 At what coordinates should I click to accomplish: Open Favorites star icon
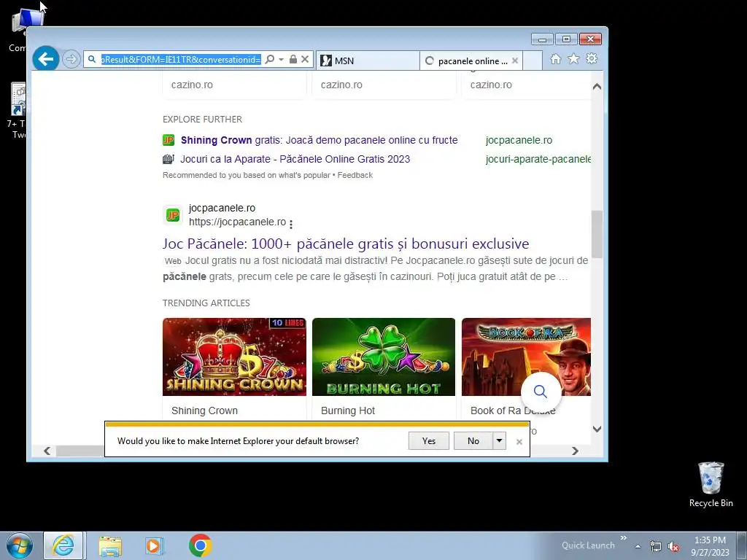click(573, 58)
